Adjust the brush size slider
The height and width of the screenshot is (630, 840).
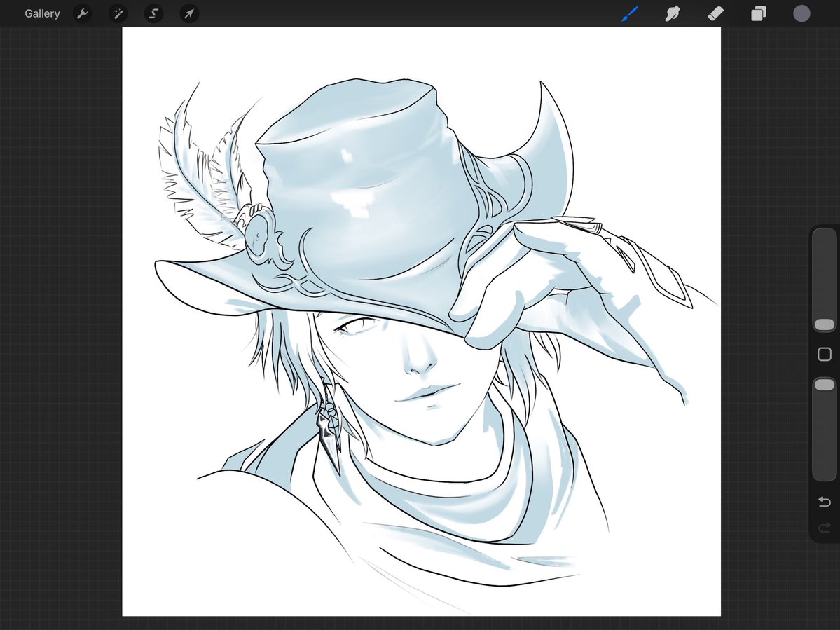tap(825, 280)
